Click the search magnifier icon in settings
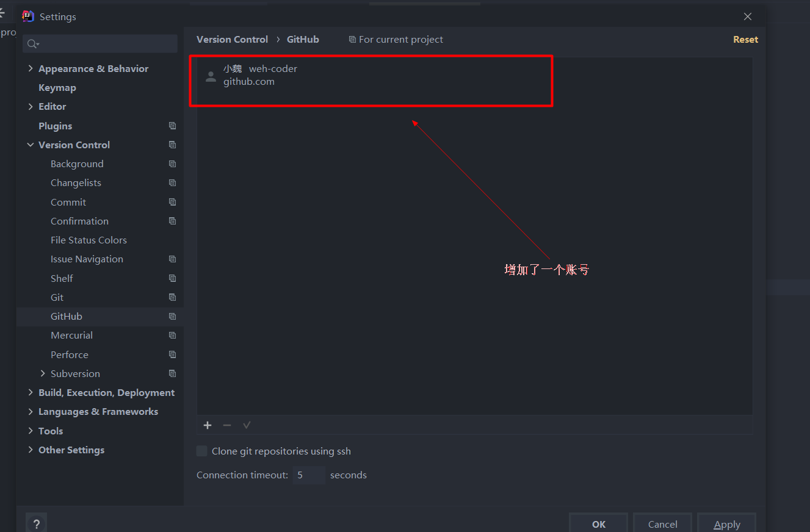Viewport: 810px width, 532px height. [33, 44]
